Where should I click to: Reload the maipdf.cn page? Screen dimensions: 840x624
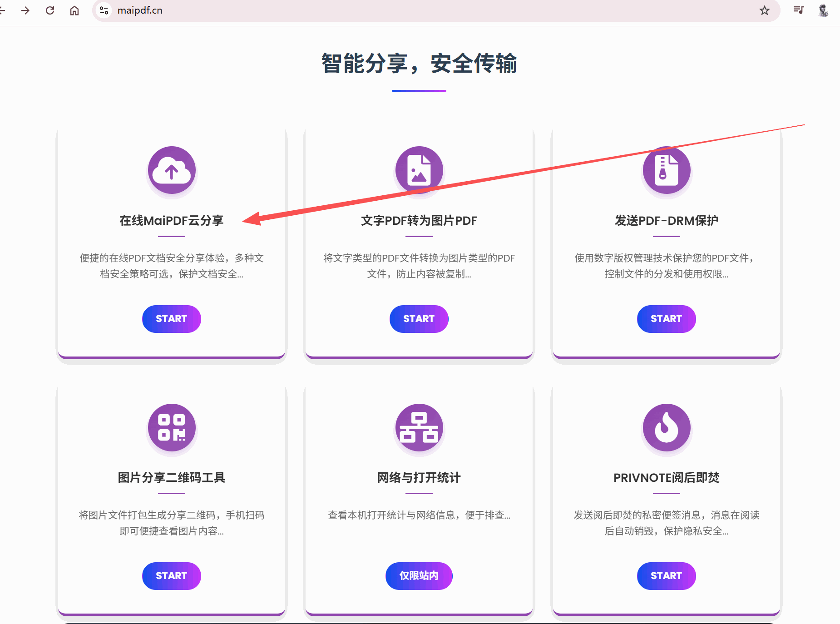(50, 10)
